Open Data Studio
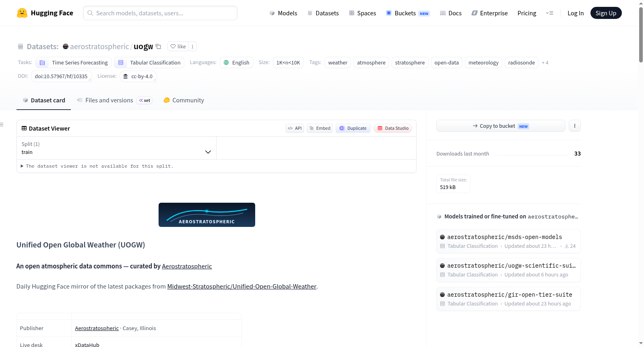 click(x=393, y=128)
